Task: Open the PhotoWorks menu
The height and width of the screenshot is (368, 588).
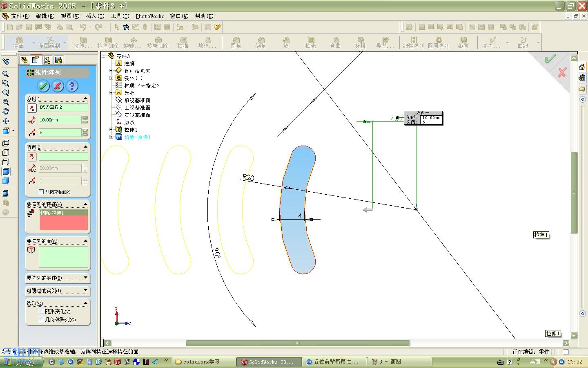Action: click(150, 16)
